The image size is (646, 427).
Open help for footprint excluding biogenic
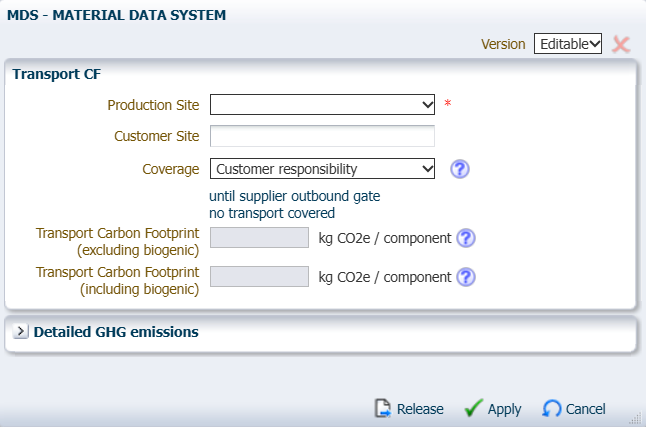465,238
